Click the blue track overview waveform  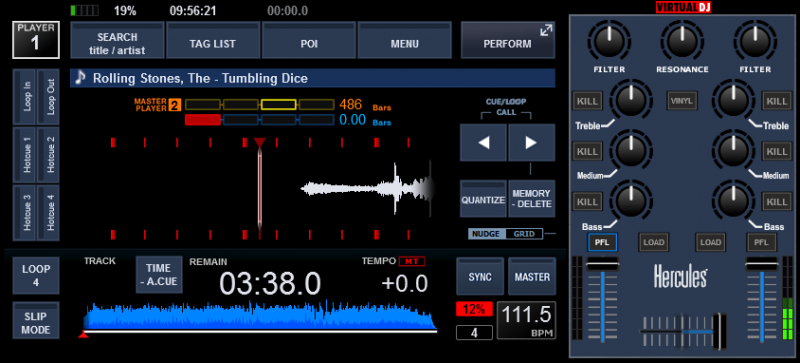coord(260,316)
